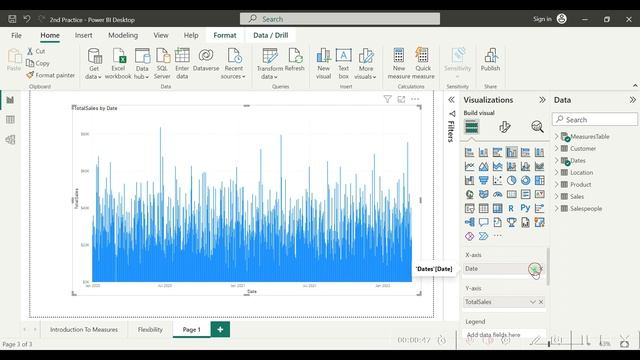
Task: Get more visuals via ellipsis in gallery
Action: (x=497, y=236)
